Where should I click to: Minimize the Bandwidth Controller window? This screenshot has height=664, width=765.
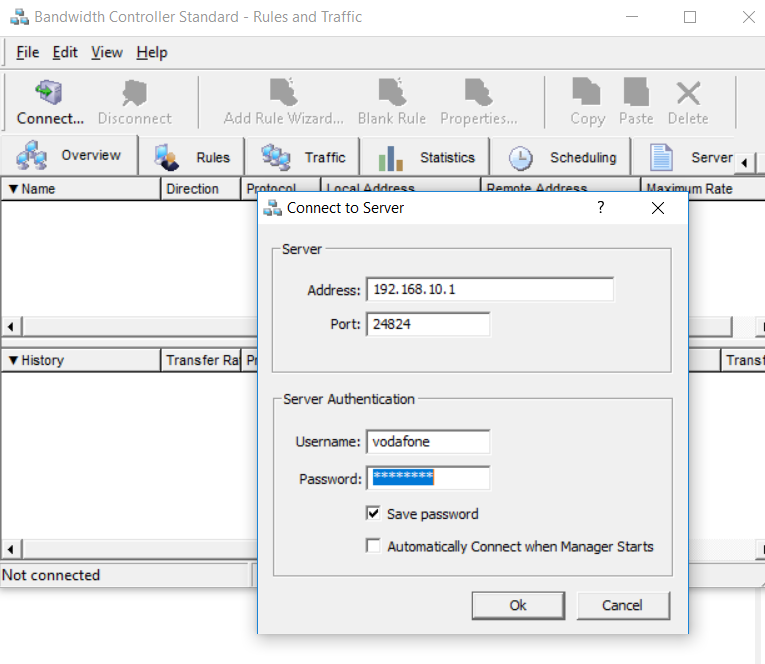(x=632, y=17)
